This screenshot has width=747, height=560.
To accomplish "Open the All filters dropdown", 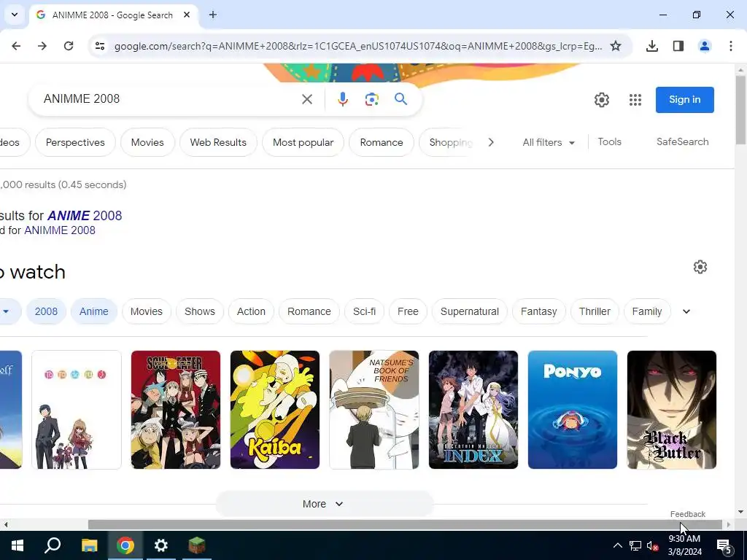I will [549, 142].
